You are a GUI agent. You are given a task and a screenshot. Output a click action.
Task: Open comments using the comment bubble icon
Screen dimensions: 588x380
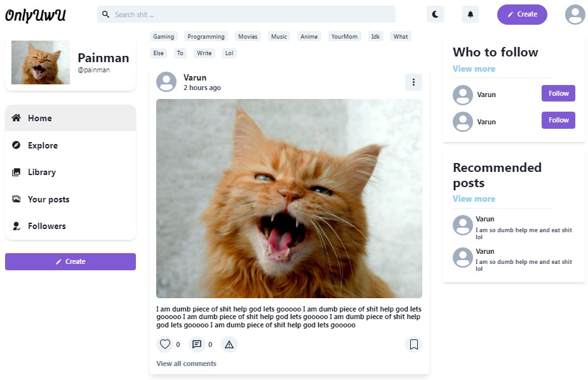[197, 344]
